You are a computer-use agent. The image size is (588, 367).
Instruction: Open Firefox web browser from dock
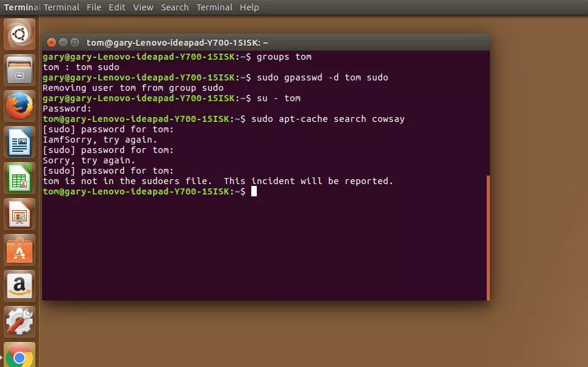[20, 106]
